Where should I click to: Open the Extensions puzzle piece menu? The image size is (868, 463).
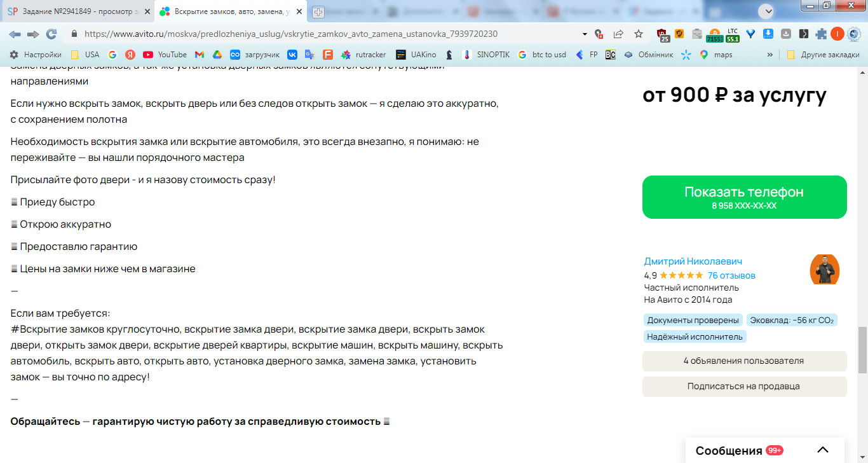point(821,34)
